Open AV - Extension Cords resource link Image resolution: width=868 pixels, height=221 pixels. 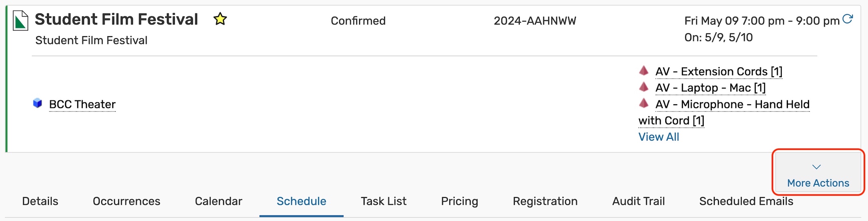718,71
